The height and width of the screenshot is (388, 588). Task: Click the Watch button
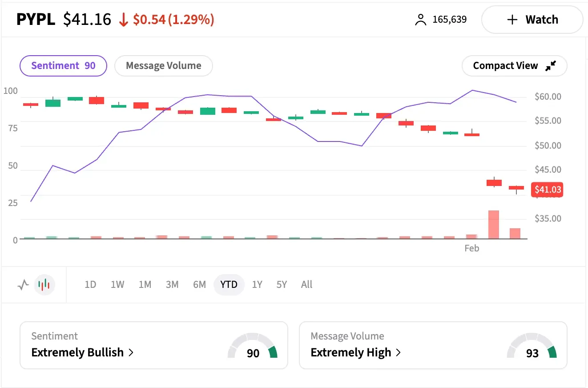(x=532, y=20)
